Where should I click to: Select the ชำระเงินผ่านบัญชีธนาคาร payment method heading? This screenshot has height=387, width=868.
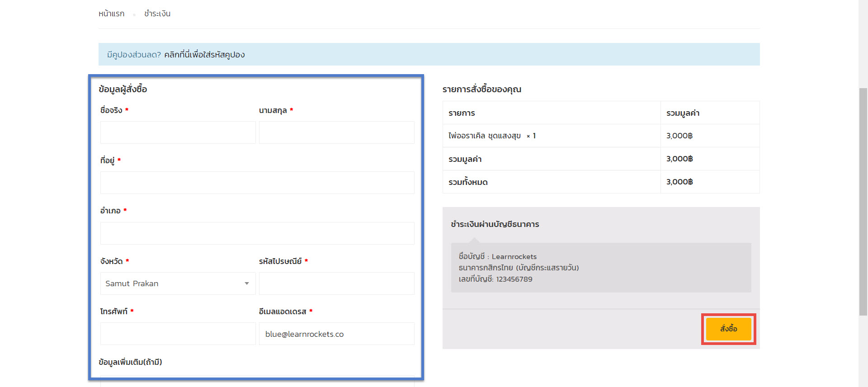495,224
